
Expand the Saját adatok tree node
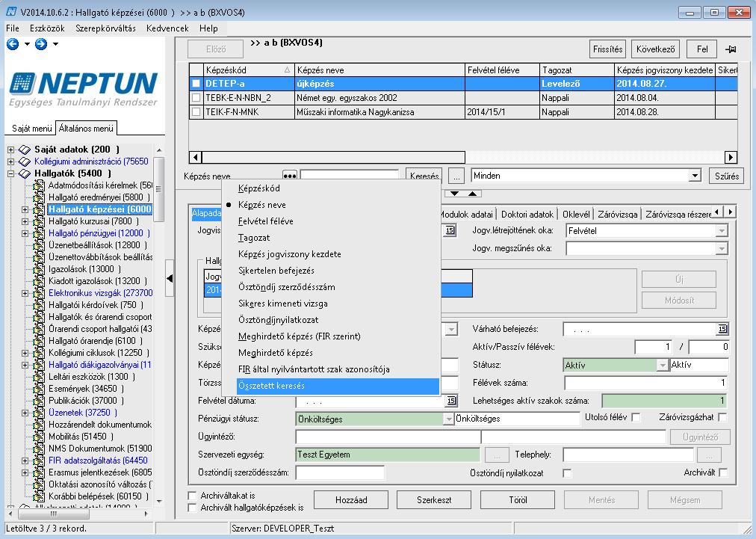[10, 150]
